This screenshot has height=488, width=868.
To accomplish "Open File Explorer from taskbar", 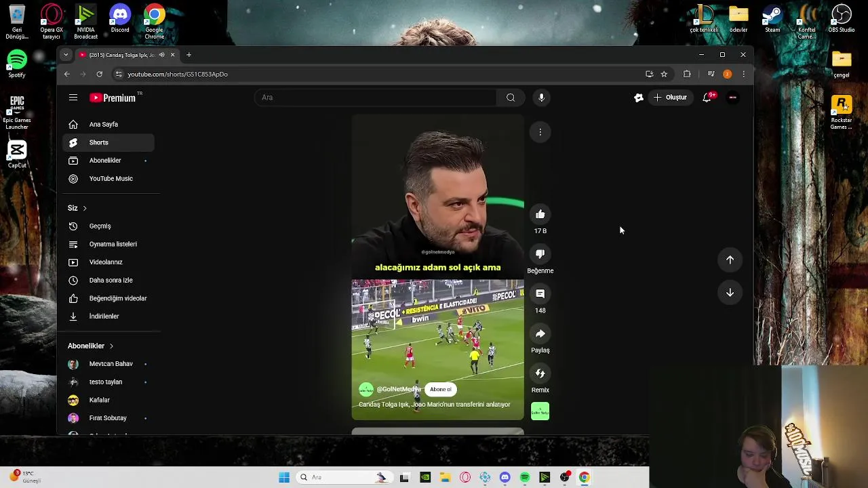I will coord(445,477).
